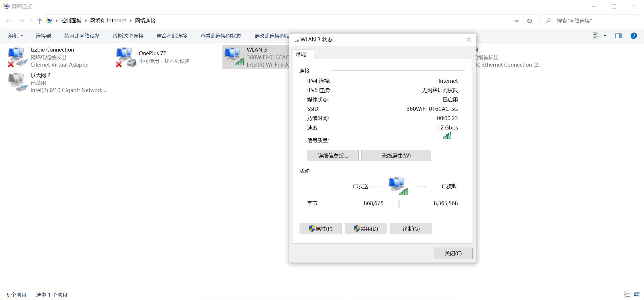Open Help via the question mark icon
The height and width of the screenshot is (300, 644).
point(634,35)
